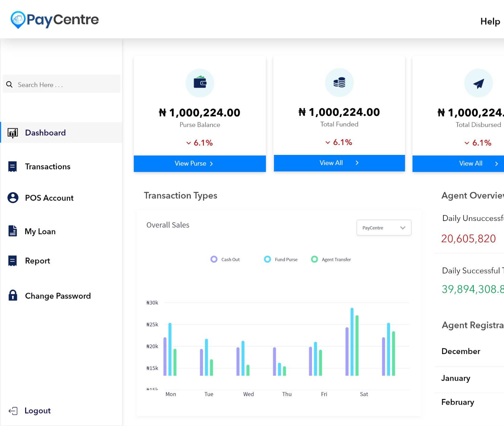The width and height of the screenshot is (504, 426).
Task: Toggle Cash Out legend series
Action: (225, 259)
